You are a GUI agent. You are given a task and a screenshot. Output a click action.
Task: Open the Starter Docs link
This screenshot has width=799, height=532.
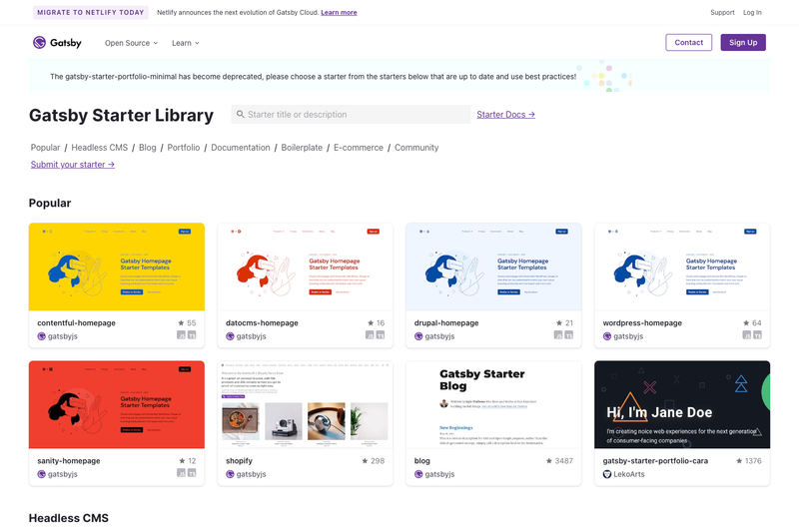click(x=505, y=115)
